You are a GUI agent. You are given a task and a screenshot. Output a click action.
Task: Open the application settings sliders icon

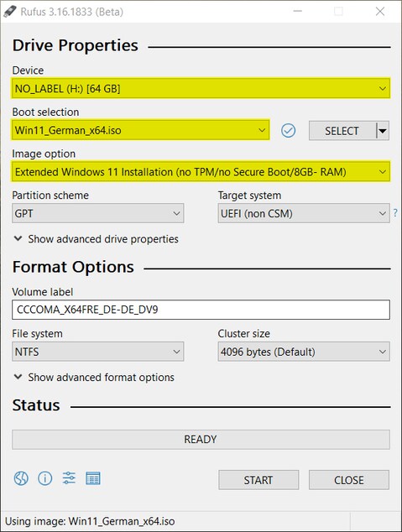[69, 478]
